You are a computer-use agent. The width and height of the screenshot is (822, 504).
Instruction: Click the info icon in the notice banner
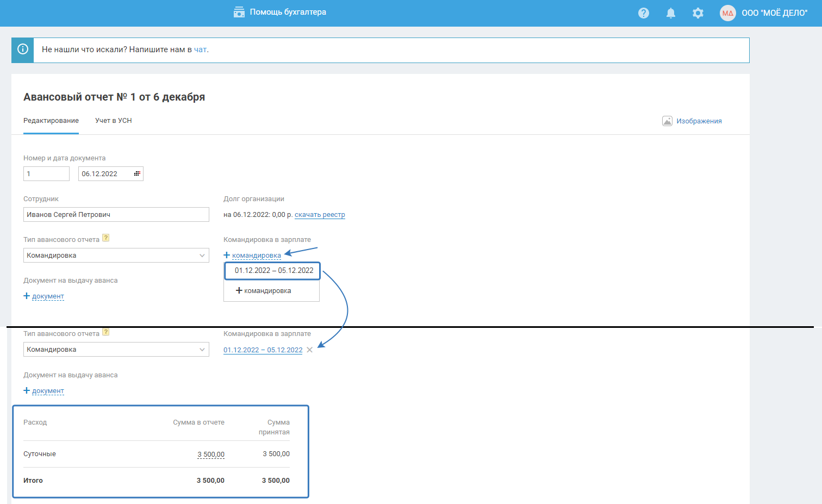point(23,49)
